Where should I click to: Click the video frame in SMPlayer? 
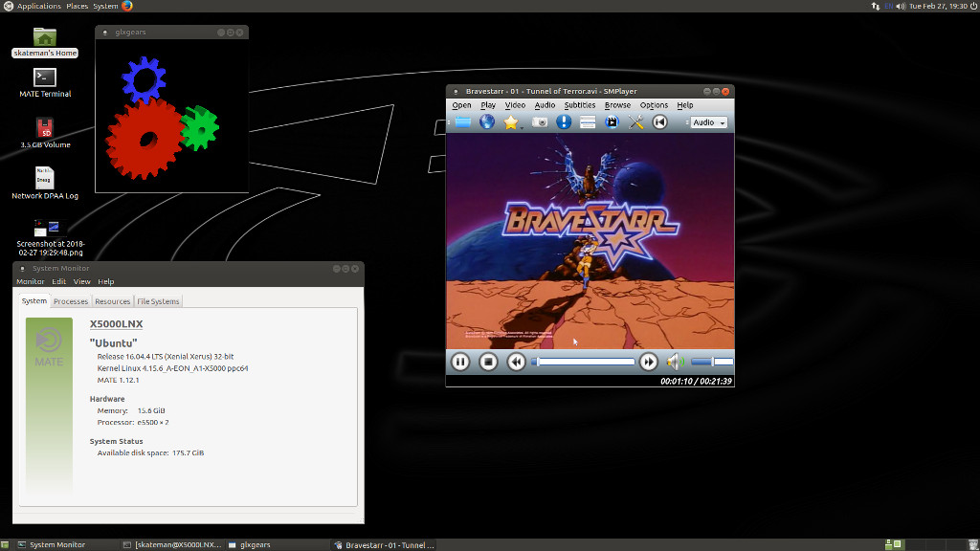point(590,241)
